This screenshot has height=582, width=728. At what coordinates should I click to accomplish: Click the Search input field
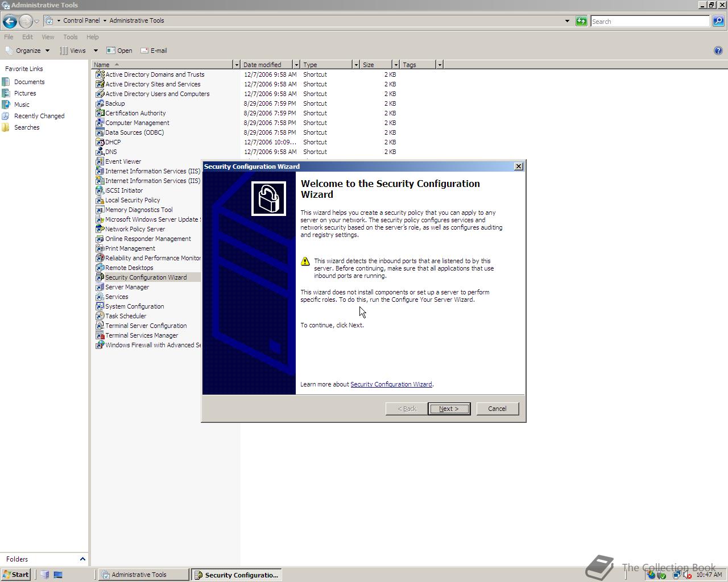[x=650, y=21]
